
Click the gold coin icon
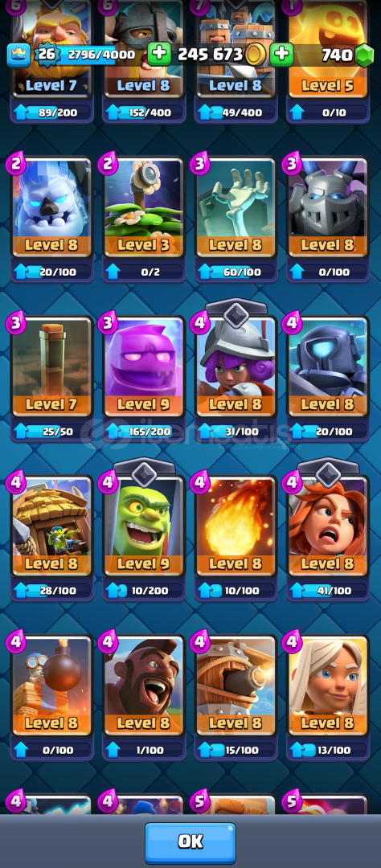pos(256,55)
